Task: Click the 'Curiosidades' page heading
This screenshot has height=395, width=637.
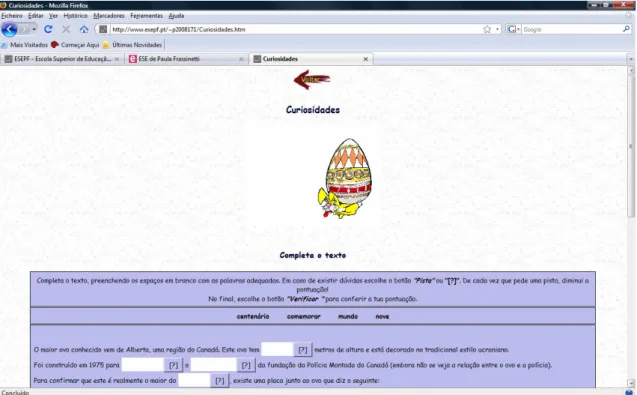Action: tap(313, 110)
